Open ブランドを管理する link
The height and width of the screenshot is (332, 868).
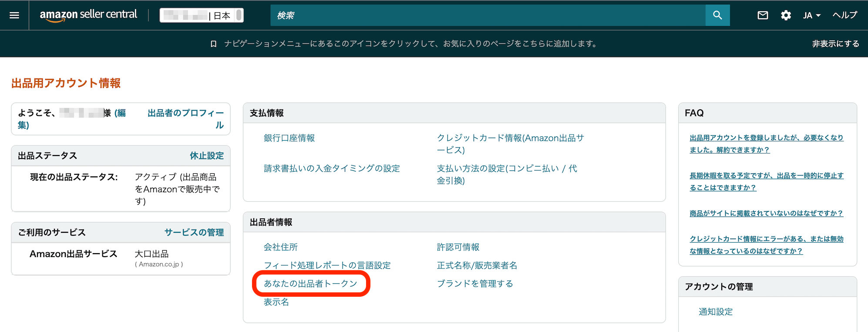pos(474,284)
